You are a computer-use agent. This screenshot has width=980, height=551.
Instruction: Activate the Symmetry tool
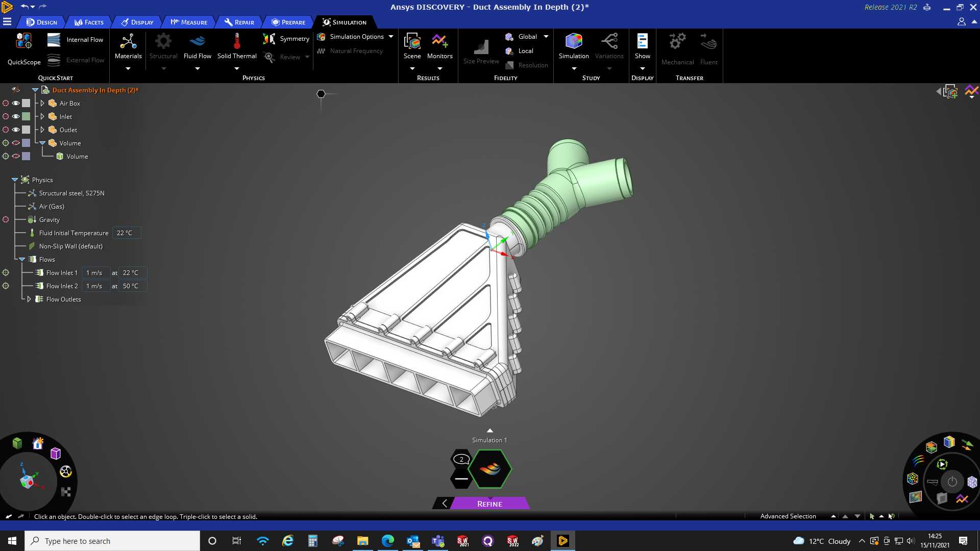(x=286, y=39)
